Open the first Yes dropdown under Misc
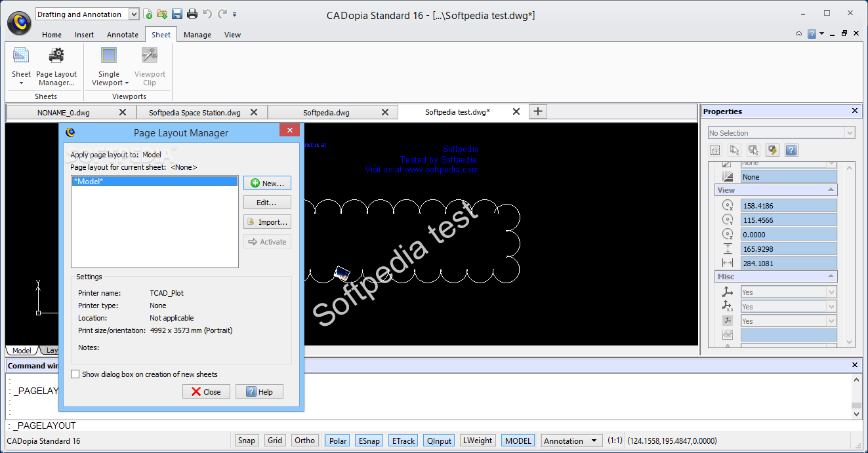This screenshot has width=868, height=453. coord(789,292)
